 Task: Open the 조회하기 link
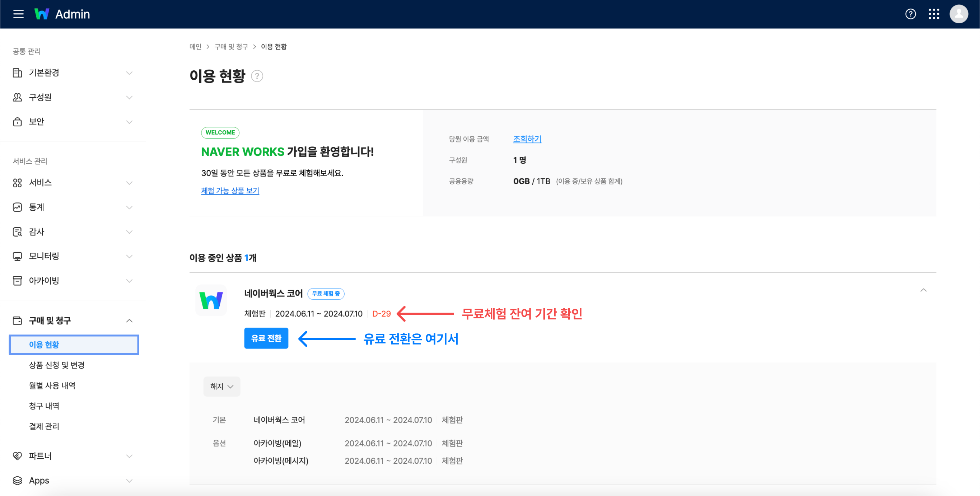[x=527, y=139]
